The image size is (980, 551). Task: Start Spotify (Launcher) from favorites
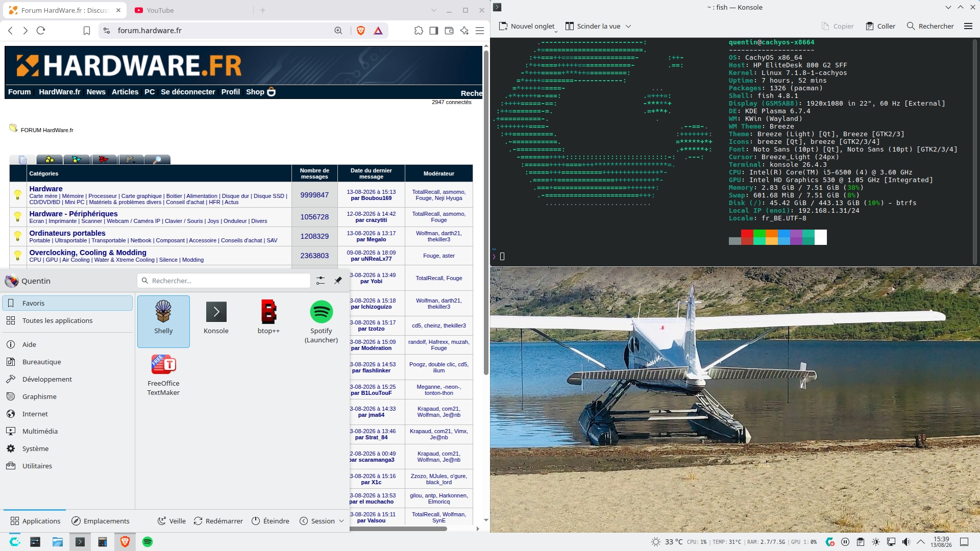click(321, 321)
